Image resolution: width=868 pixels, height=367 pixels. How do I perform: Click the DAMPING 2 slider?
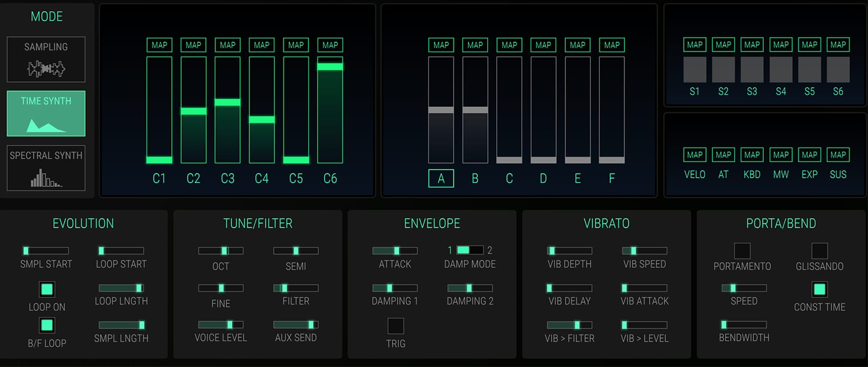[470, 288]
